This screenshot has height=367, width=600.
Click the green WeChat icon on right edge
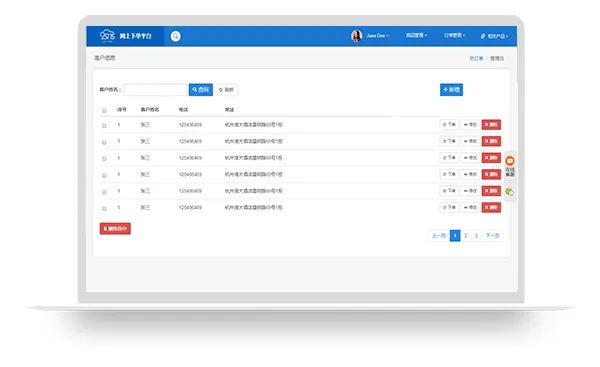pyautogui.click(x=509, y=192)
